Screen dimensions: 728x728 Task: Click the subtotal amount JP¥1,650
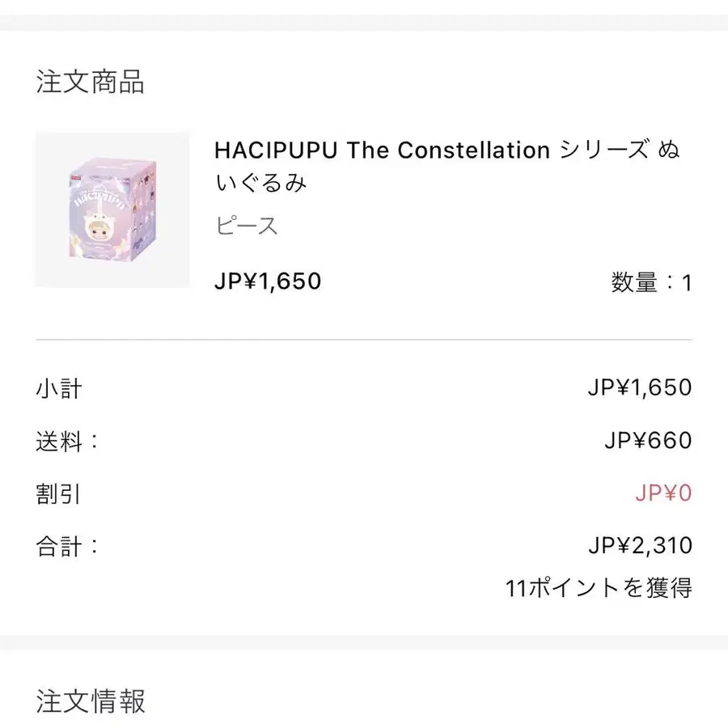click(640, 387)
